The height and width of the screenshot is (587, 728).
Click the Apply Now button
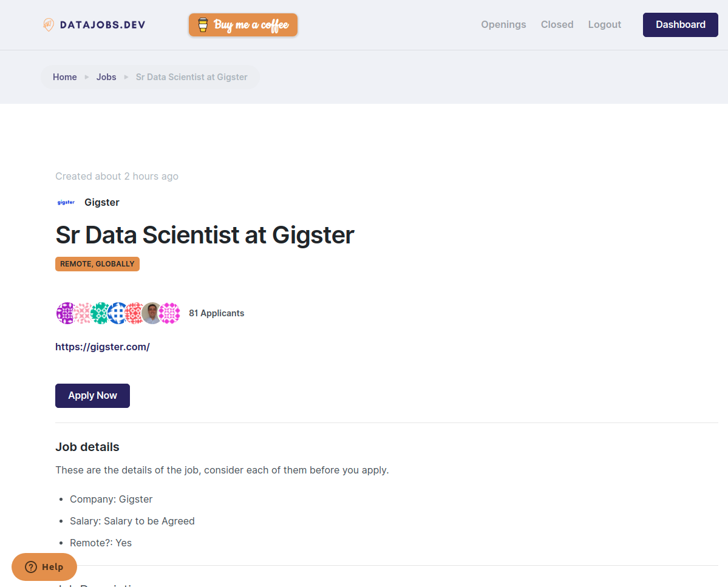pyautogui.click(x=92, y=395)
